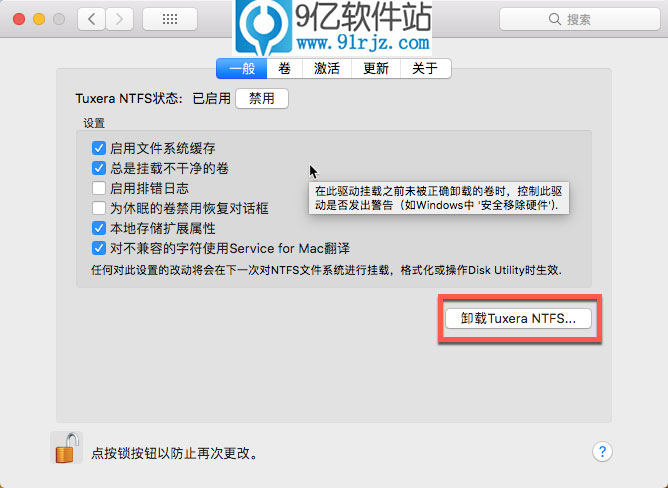Open the 关于 tab
Screen dimensions: 668x488
tap(425, 68)
